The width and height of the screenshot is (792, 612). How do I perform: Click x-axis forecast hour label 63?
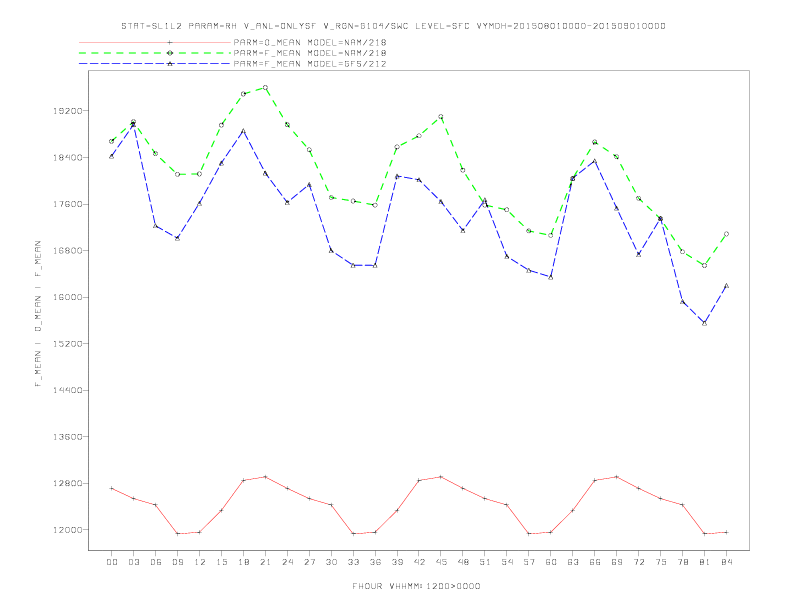573,562
